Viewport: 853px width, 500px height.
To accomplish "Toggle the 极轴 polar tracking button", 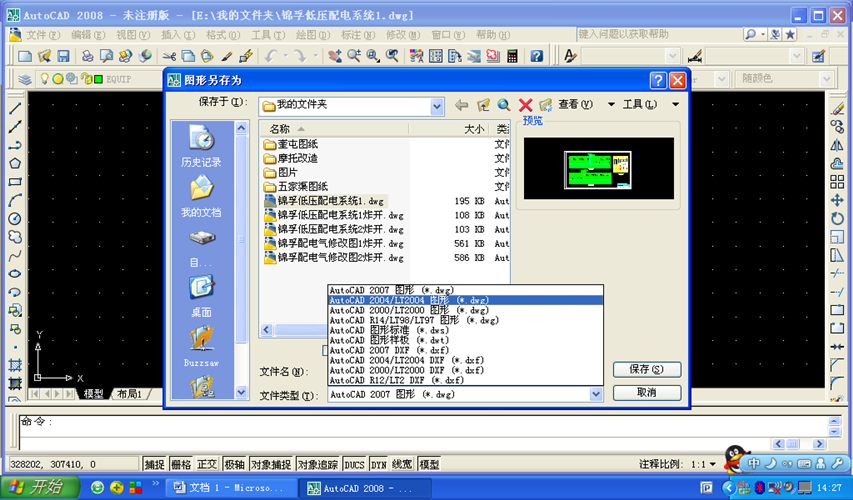I will coord(234,464).
